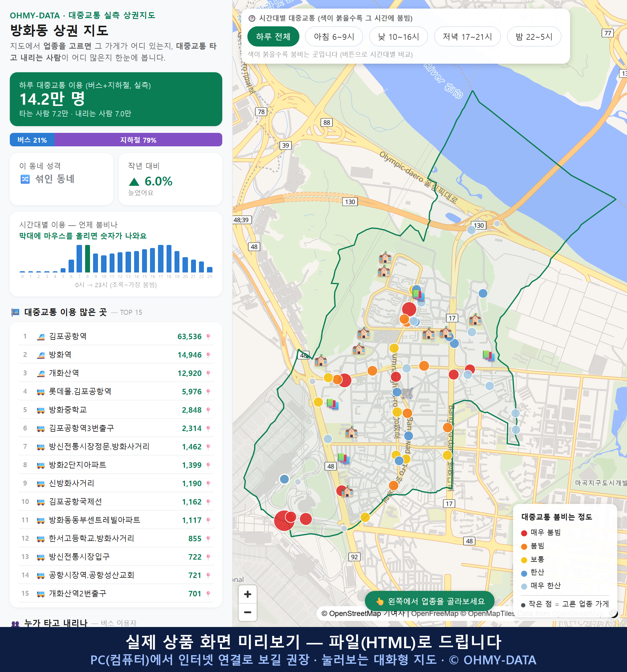The image size is (627, 672).
Task: Click the pointing hand emoji in green pill
Action: [x=380, y=601]
